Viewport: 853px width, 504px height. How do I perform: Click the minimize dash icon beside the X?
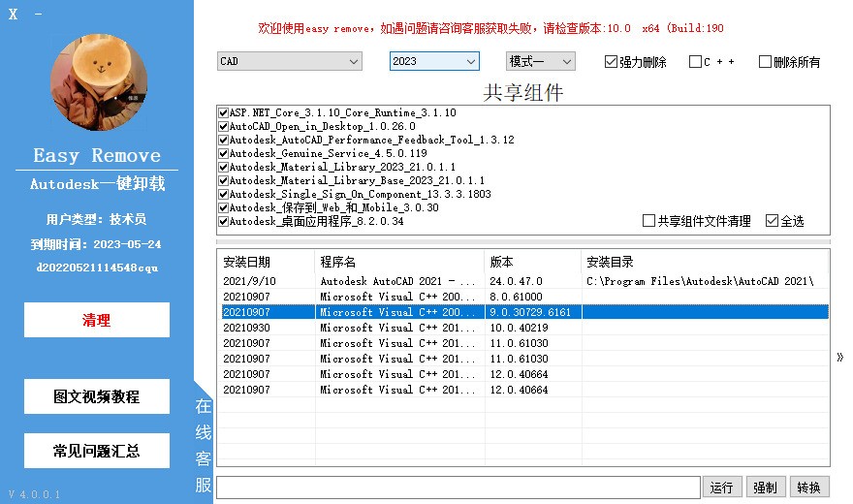click(x=38, y=15)
